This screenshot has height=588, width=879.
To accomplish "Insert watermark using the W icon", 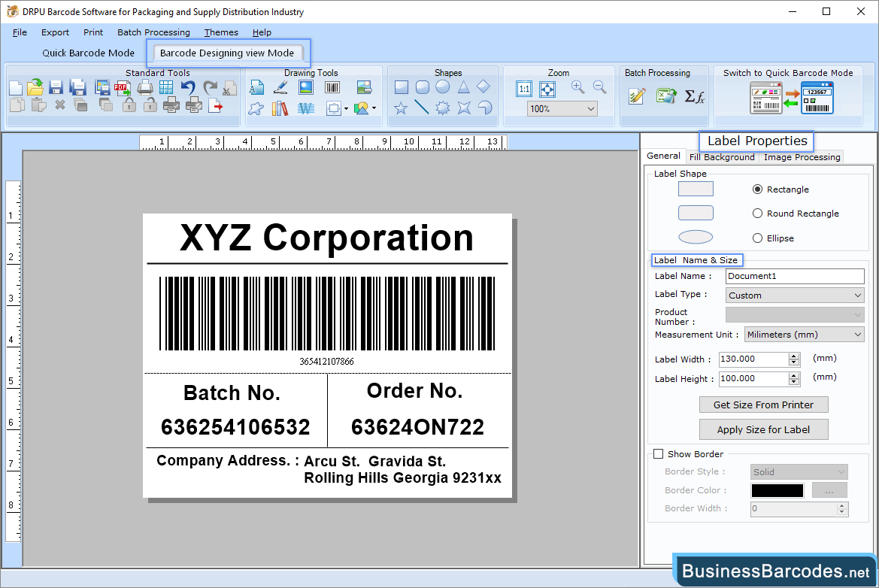I will (306, 108).
